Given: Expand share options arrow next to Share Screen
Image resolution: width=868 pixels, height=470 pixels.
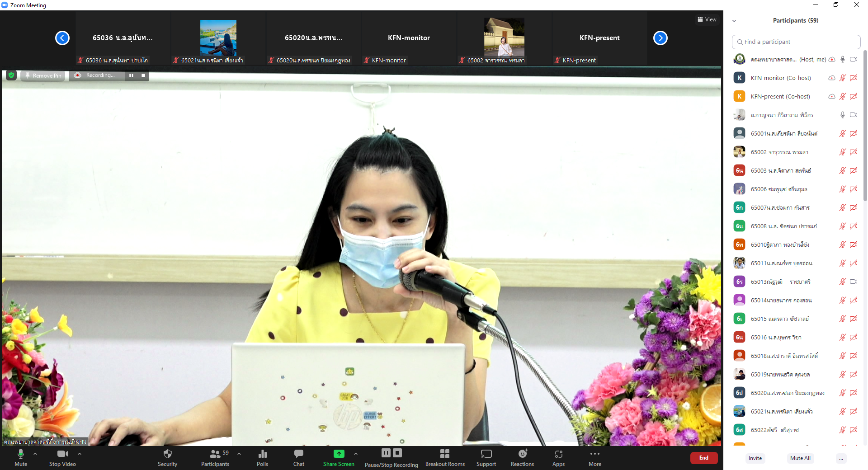Looking at the screenshot, I should (356, 453).
